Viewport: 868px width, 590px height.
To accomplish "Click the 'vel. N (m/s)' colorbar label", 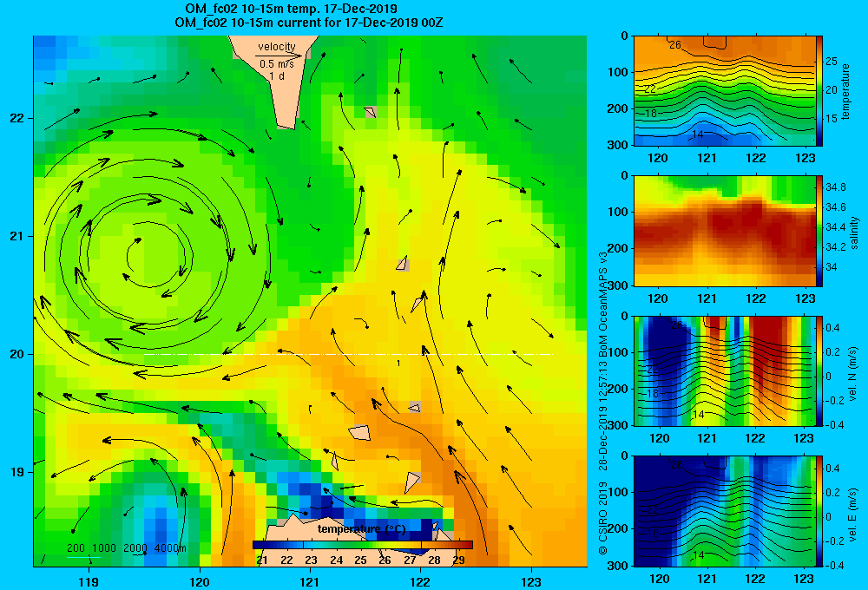I will 853,374.
